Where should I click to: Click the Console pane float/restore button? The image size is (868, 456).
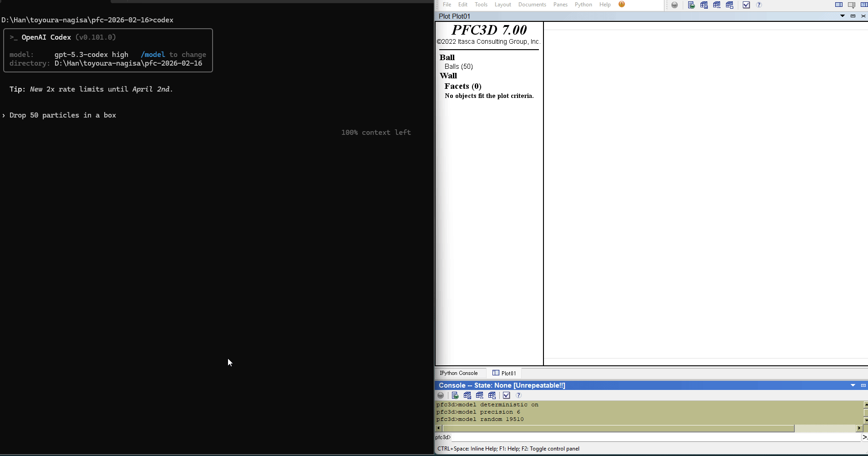coord(863,385)
